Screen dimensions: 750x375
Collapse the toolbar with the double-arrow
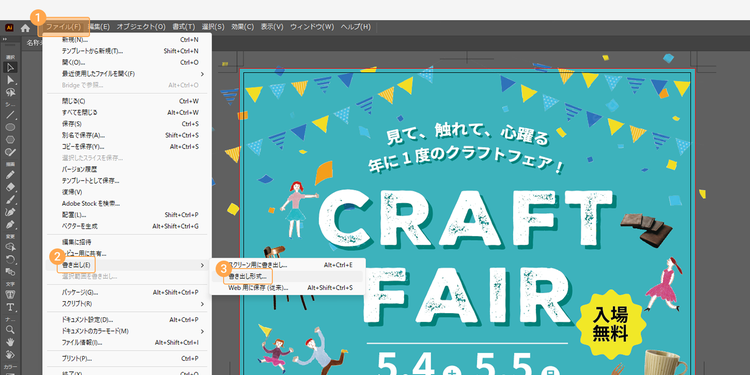pyautogui.click(x=5, y=39)
